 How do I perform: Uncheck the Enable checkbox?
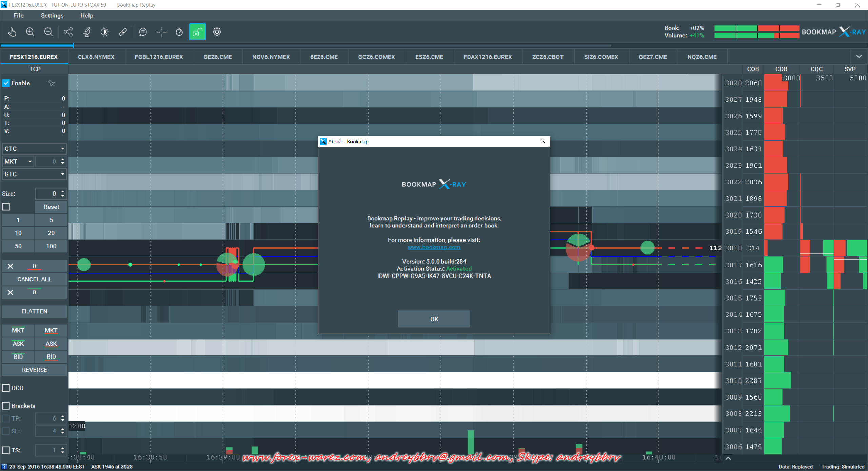point(6,83)
